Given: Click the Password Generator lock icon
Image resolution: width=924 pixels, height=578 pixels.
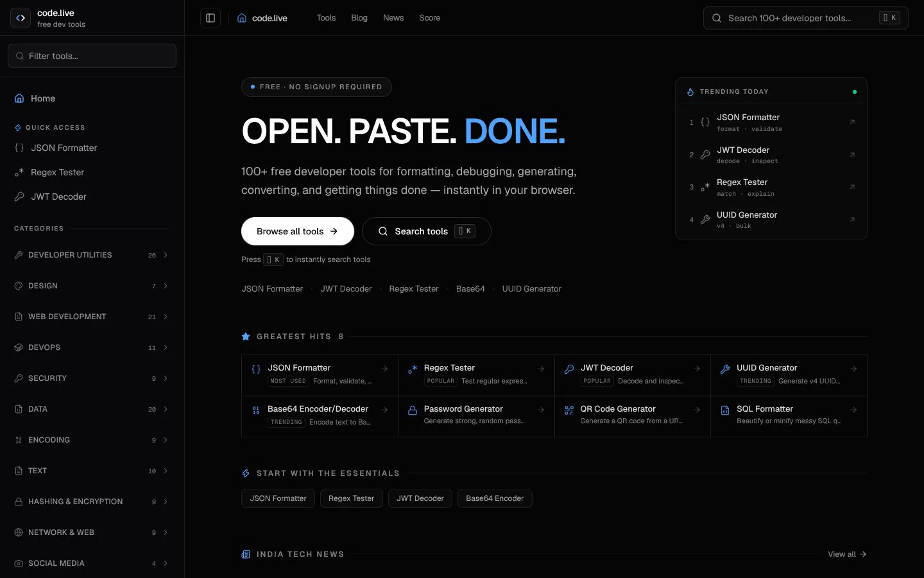Looking at the screenshot, I should click(x=413, y=410).
